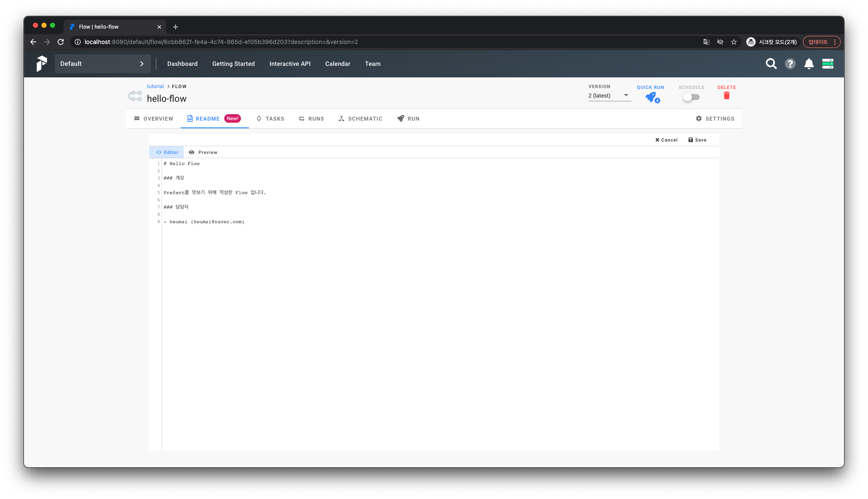Save the README changes

697,140
